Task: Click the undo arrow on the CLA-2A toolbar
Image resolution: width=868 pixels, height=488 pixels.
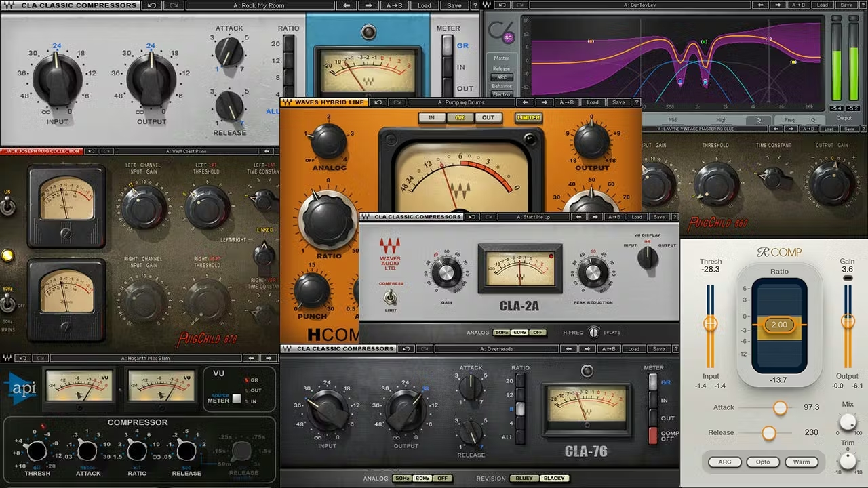Action: (x=471, y=216)
